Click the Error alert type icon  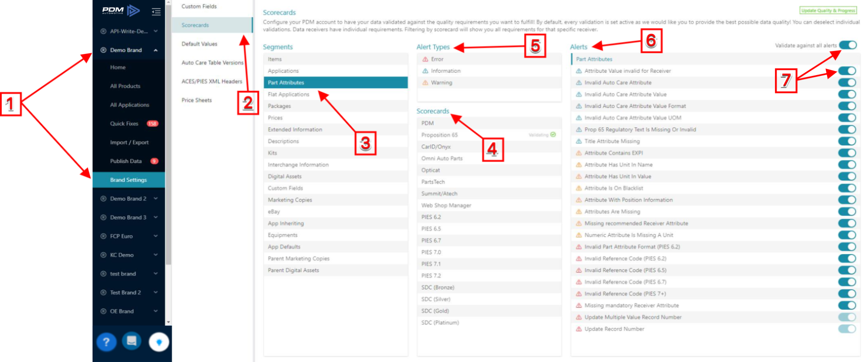click(425, 59)
